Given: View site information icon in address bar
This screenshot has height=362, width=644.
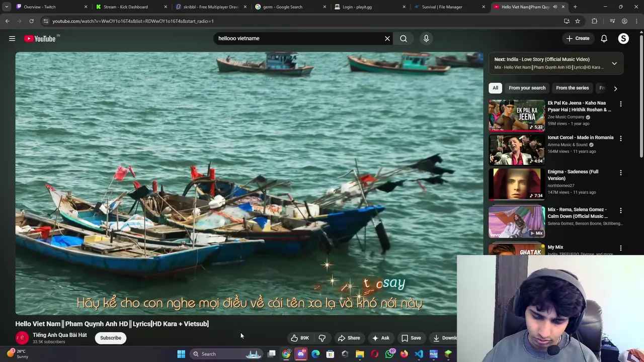Looking at the screenshot, I should (46, 21).
